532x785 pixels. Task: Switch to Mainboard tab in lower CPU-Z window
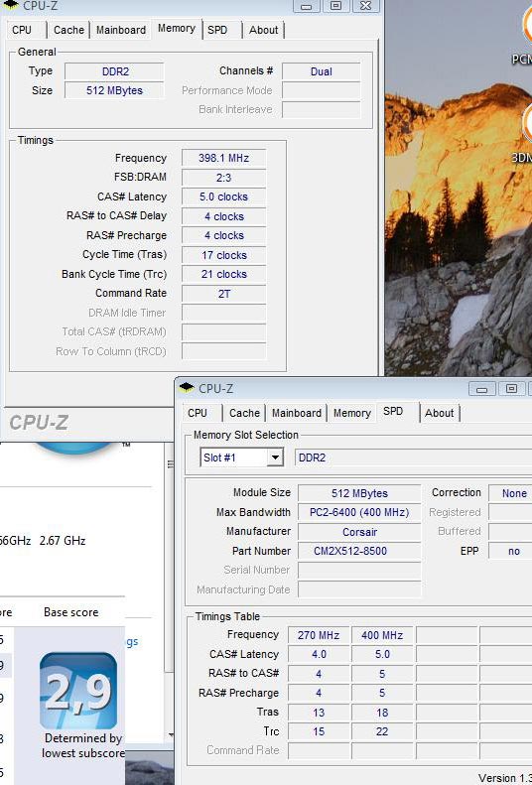pos(297,413)
